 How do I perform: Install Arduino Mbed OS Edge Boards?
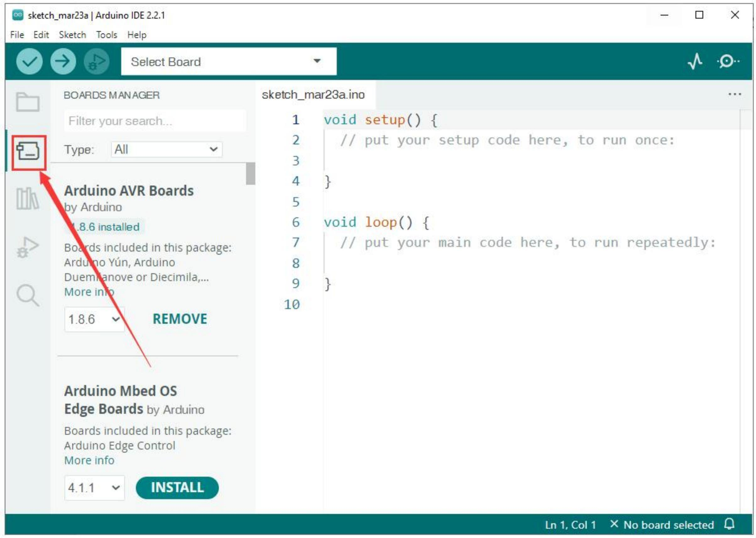point(177,488)
